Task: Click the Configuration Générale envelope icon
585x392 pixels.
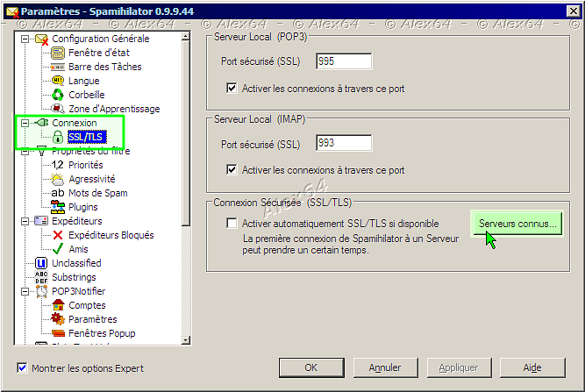Action: point(41,39)
